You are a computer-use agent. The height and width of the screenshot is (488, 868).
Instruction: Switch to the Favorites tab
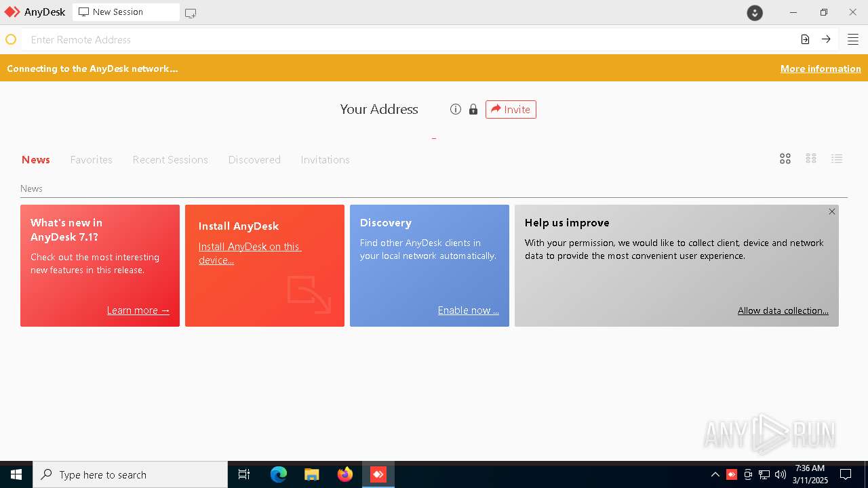coord(92,160)
